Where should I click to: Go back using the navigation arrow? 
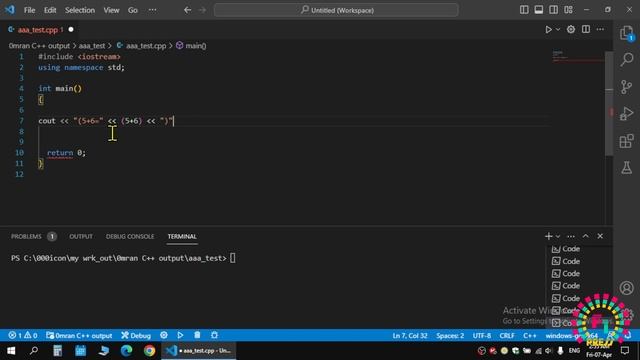(187, 10)
